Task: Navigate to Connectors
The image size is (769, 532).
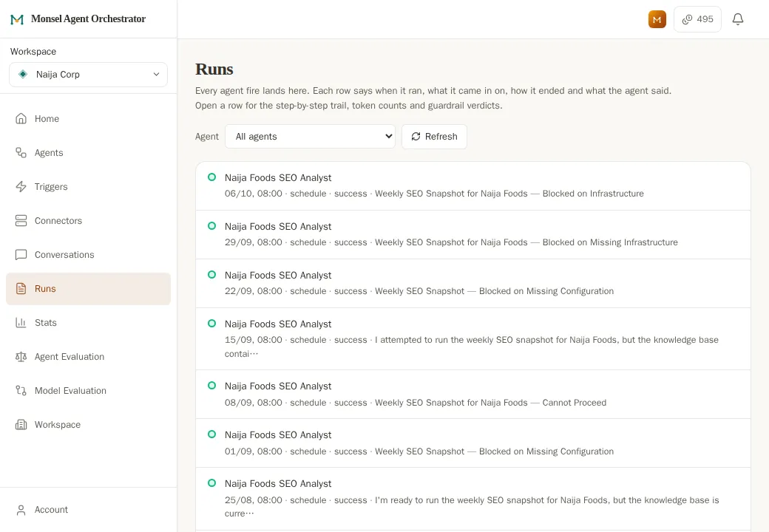Action: [88, 220]
